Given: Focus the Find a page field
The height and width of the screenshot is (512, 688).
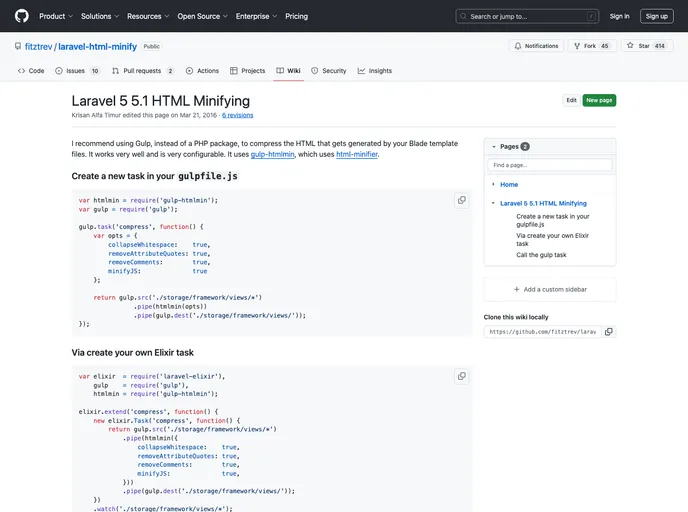Looking at the screenshot, I should [550, 165].
